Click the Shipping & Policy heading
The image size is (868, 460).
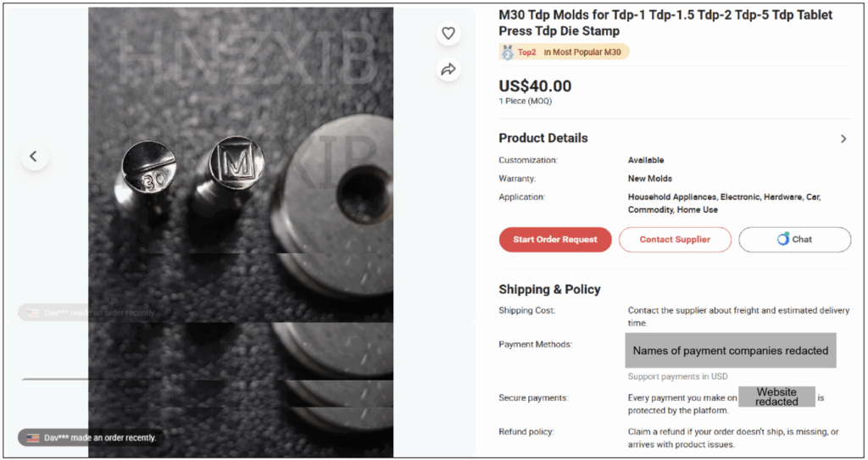549,289
